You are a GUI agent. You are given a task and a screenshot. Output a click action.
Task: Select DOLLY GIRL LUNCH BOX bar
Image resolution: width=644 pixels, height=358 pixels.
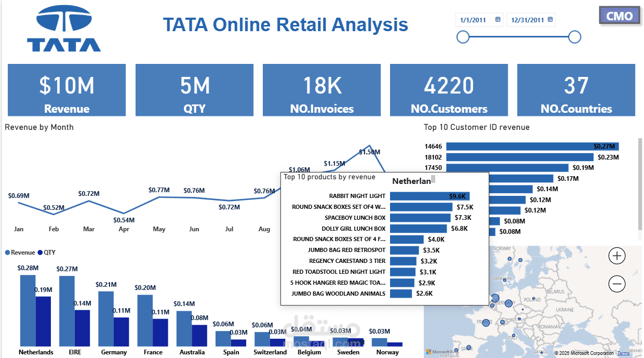[418, 229]
